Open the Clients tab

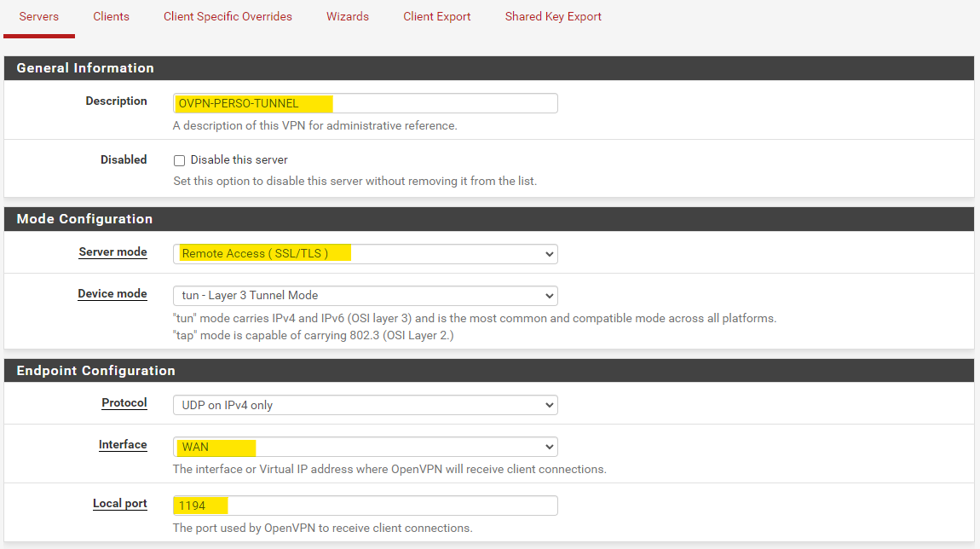[x=111, y=16]
